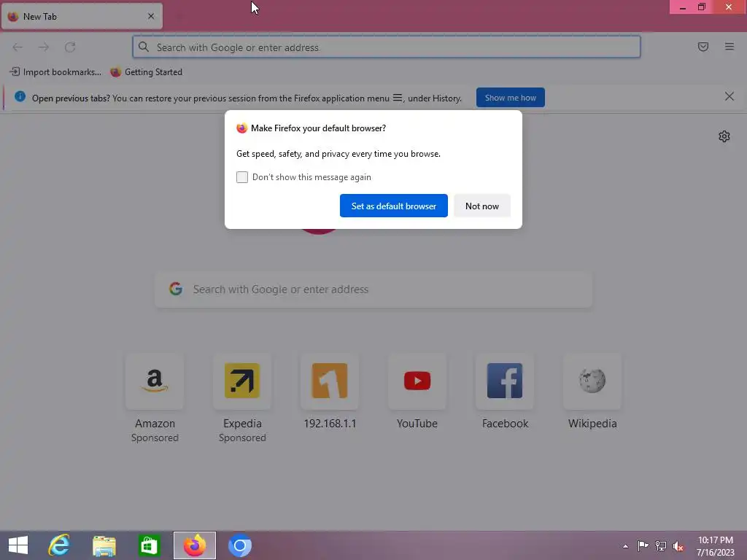Viewport: 747px width, 560px height.
Task: Open the Windows Start menu
Action: point(18,545)
